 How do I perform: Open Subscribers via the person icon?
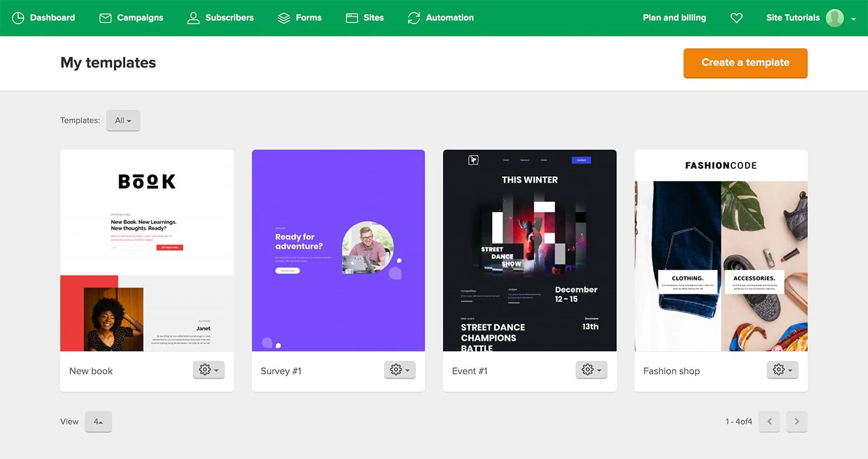pyautogui.click(x=193, y=18)
